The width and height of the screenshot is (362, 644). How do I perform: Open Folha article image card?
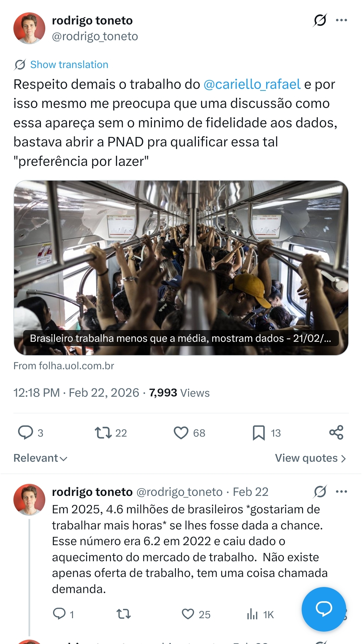point(181,268)
